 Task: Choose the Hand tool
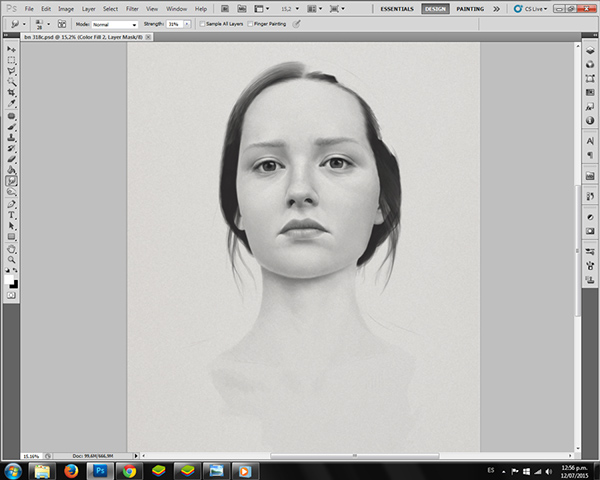pyautogui.click(x=11, y=248)
